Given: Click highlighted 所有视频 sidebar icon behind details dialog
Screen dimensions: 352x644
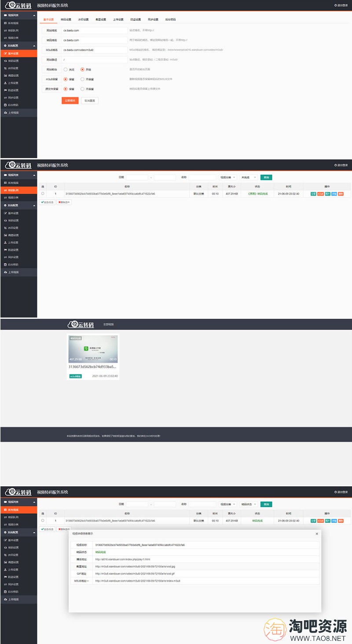Looking at the screenshot, I should coord(5,510).
